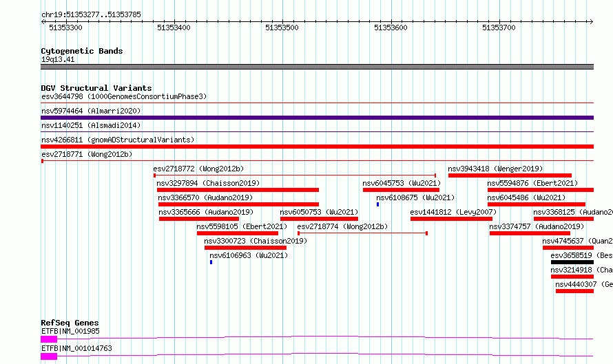
Task: Click the esv1441812 Levy2007 red bar
Action: click(452, 219)
